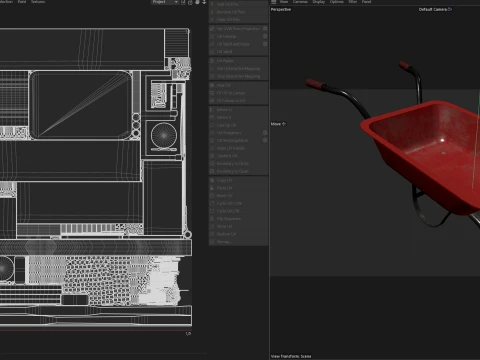Click the circular UV island wireframe
Viewport: 480px width, 360px height.
[x=164, y=136]
